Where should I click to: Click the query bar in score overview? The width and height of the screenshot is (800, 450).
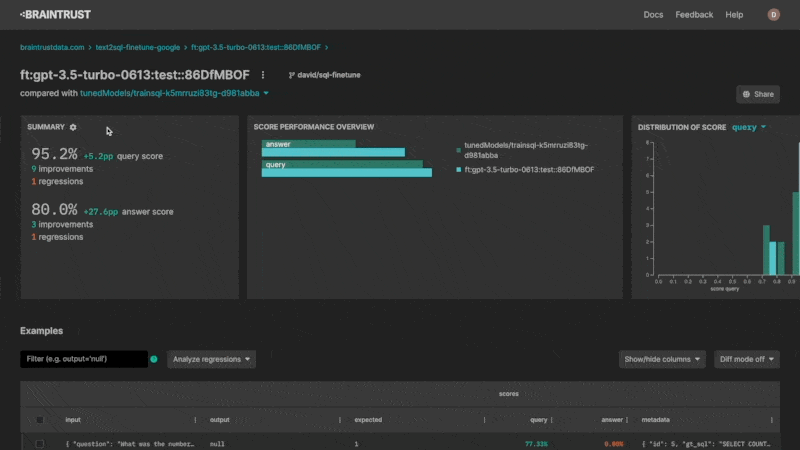click(x=346, y=172)
